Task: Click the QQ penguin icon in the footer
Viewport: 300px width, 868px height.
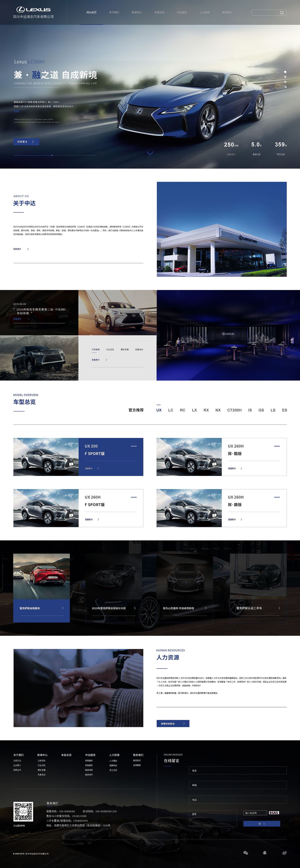Action: 265,853
